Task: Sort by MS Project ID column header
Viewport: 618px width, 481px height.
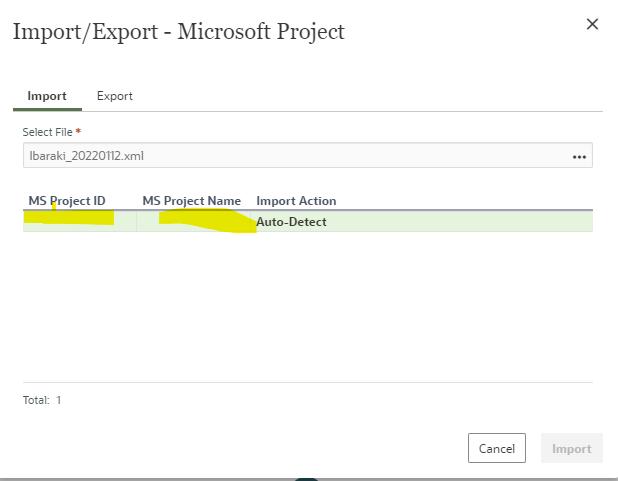Action: coord(67,201)
